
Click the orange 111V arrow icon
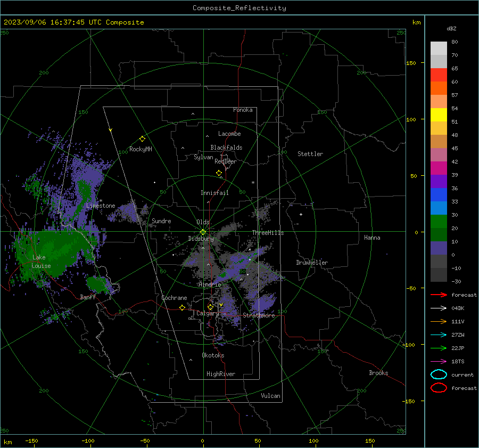(439, 321)
